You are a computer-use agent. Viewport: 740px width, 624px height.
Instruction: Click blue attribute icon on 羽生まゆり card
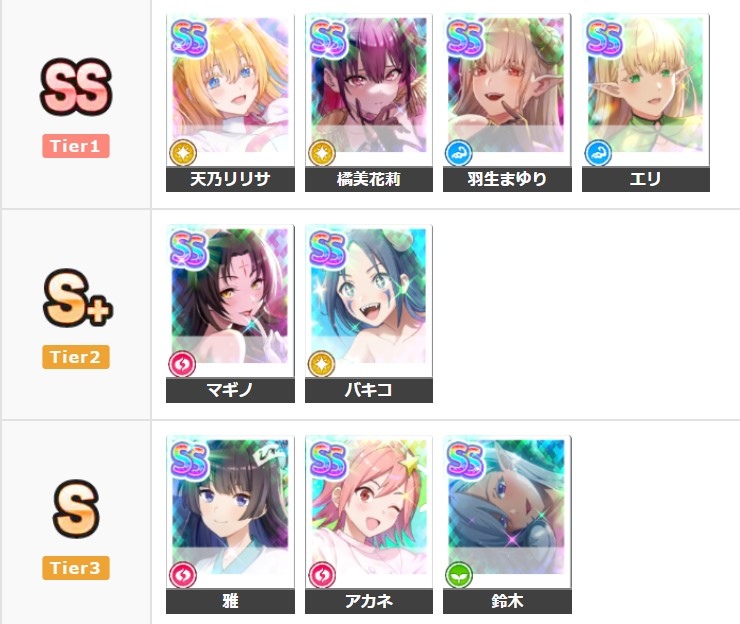pos(459,153)
